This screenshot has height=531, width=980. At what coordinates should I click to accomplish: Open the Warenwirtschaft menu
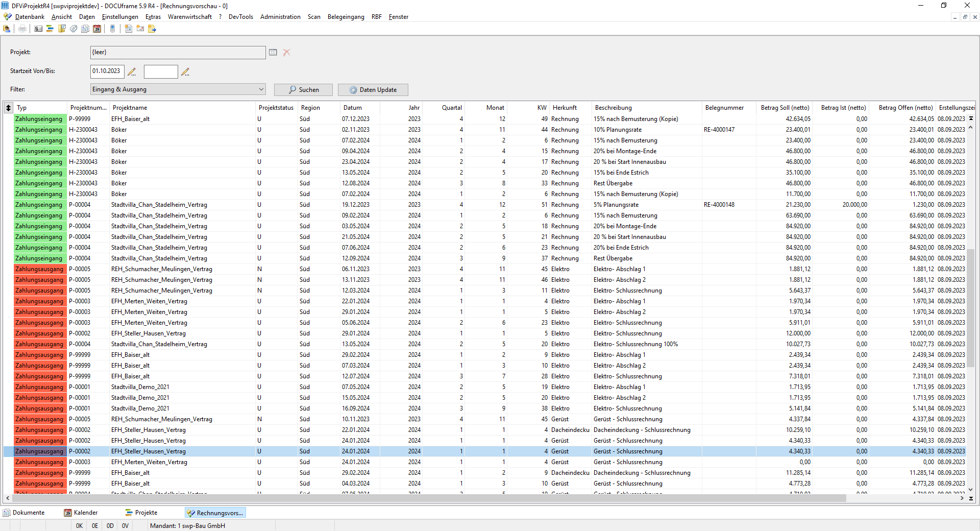click(x=190, y=17)
